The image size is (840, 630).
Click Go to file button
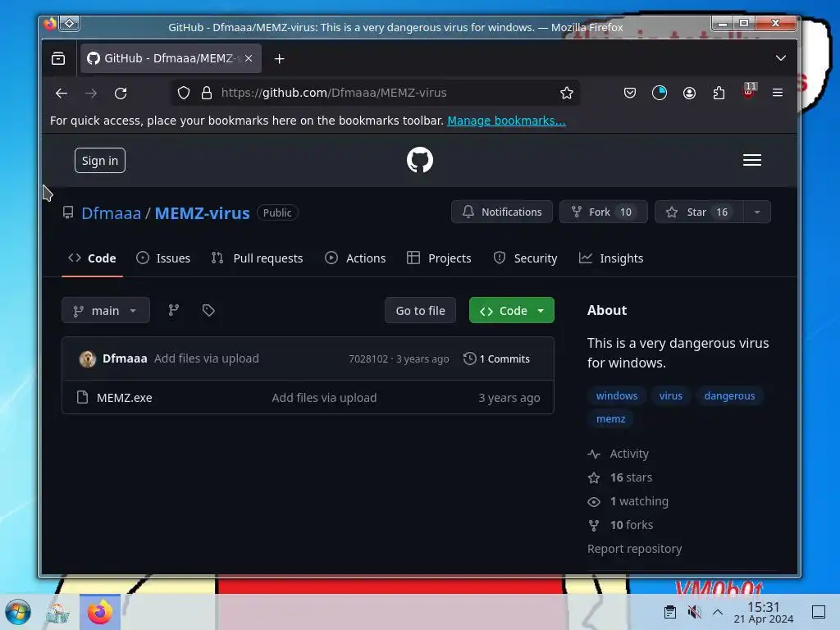point(421,311)
